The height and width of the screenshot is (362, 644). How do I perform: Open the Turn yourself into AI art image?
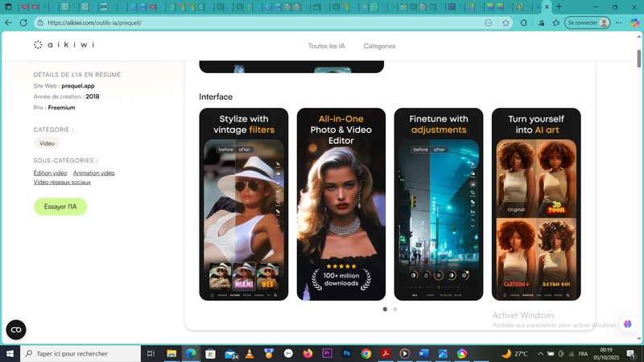tap(535, 204)
